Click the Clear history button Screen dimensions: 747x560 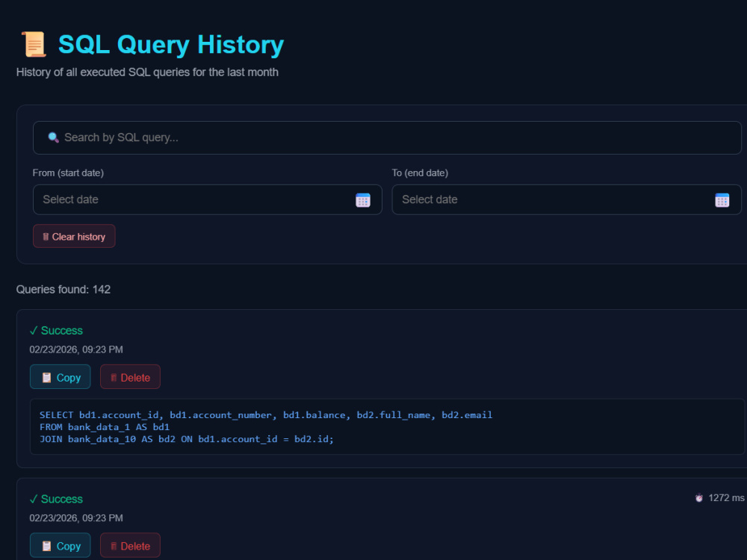pos(74,236)
